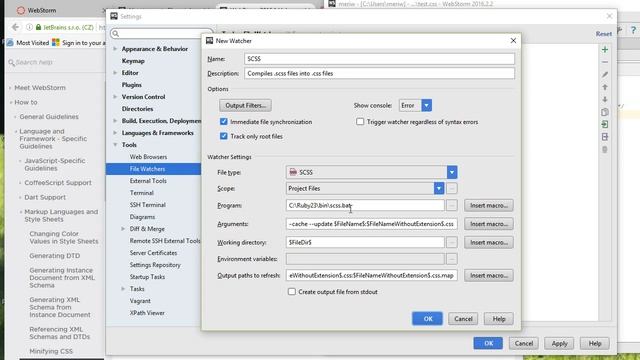This screenshot has height=360, width=640.
Task: Click Insert macro for Output paths
Action: coord(489,276)
